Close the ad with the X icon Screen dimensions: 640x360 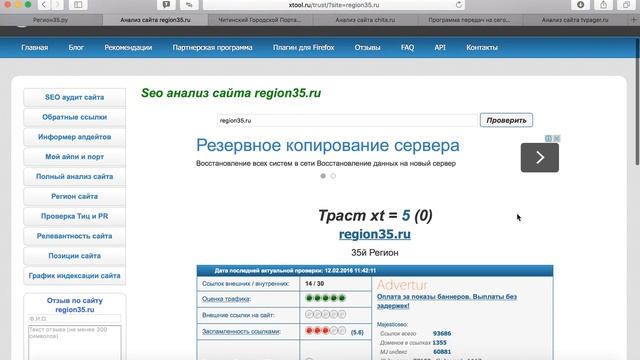(x=556, y=138)
